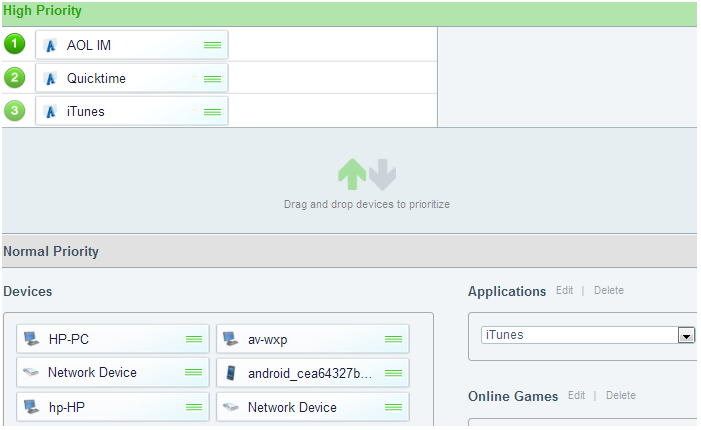Click Edit next to Applications

pyautogui.click(x=565, y=291)
